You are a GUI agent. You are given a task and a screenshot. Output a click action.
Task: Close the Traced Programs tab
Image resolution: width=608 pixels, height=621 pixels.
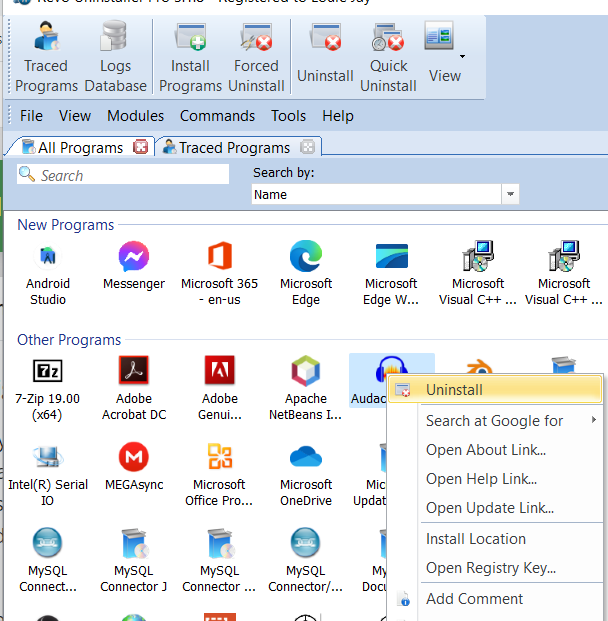pyautogui.click(x=307, y=147)
